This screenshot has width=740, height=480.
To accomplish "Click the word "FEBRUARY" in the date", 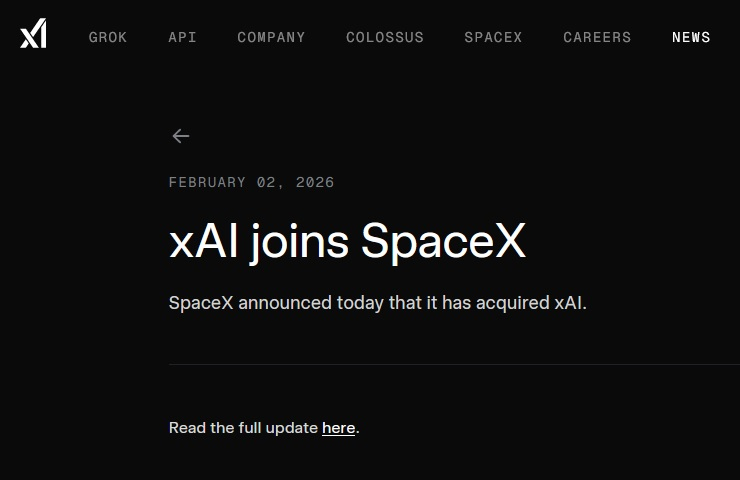I will click(x=207, y=182).
